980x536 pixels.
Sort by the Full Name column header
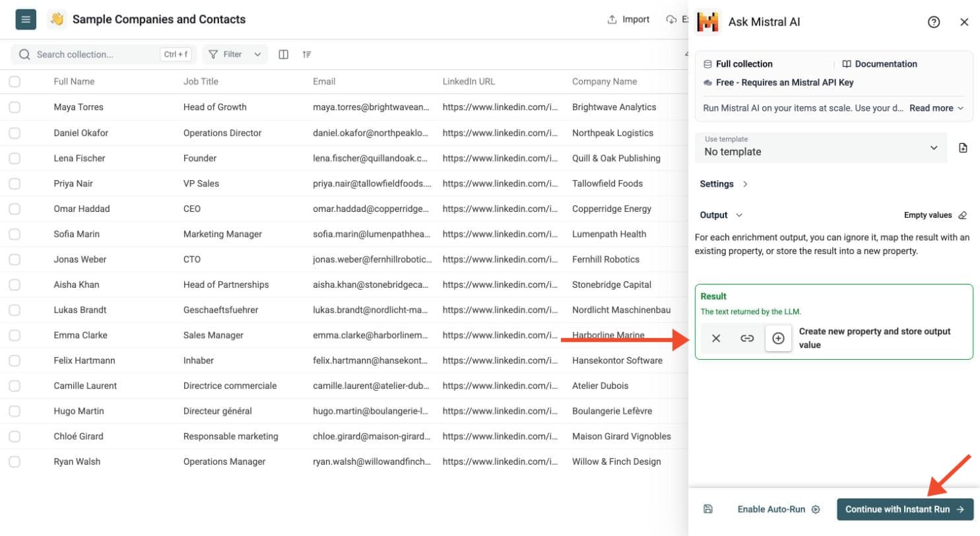click(x=74, y=82)
